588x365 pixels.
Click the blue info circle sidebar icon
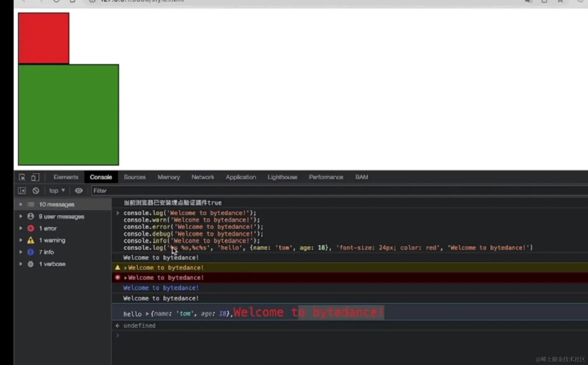tap(31, 252)
